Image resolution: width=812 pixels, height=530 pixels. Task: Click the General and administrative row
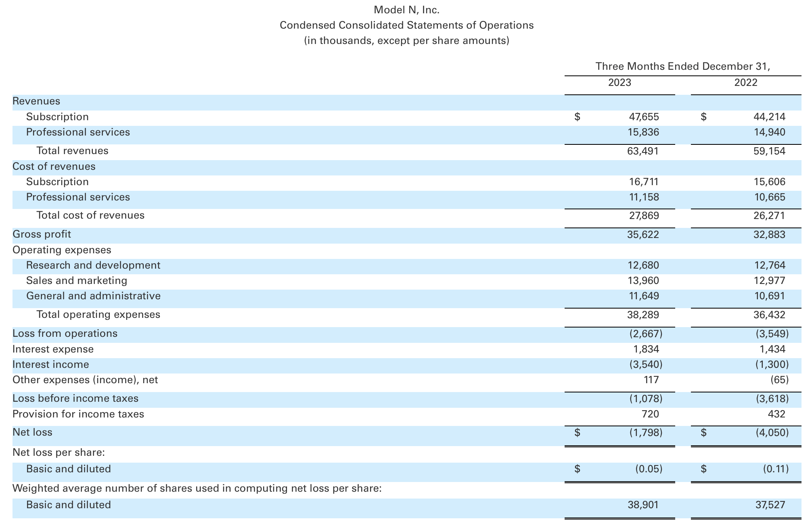coord(93,296)
